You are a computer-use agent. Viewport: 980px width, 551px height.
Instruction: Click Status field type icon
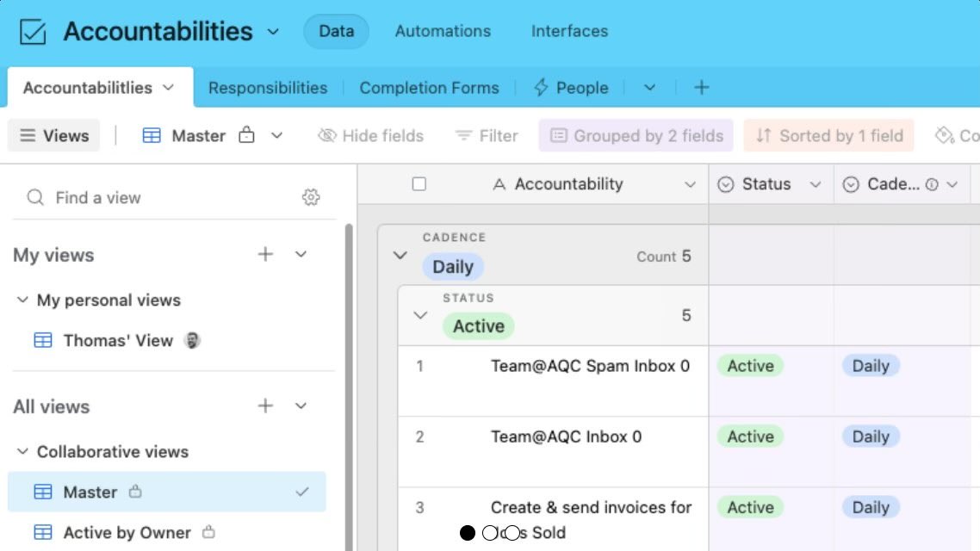click(726, 184)
